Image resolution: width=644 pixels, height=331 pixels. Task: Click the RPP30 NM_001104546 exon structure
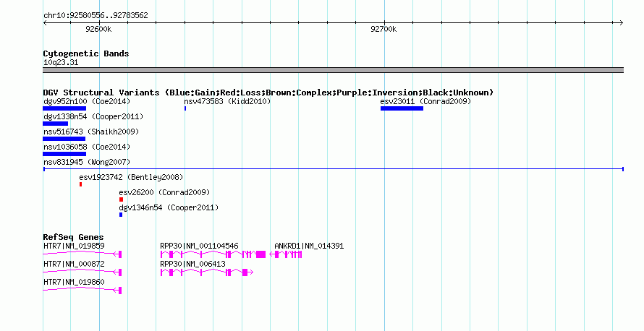(x=213, y=254)
